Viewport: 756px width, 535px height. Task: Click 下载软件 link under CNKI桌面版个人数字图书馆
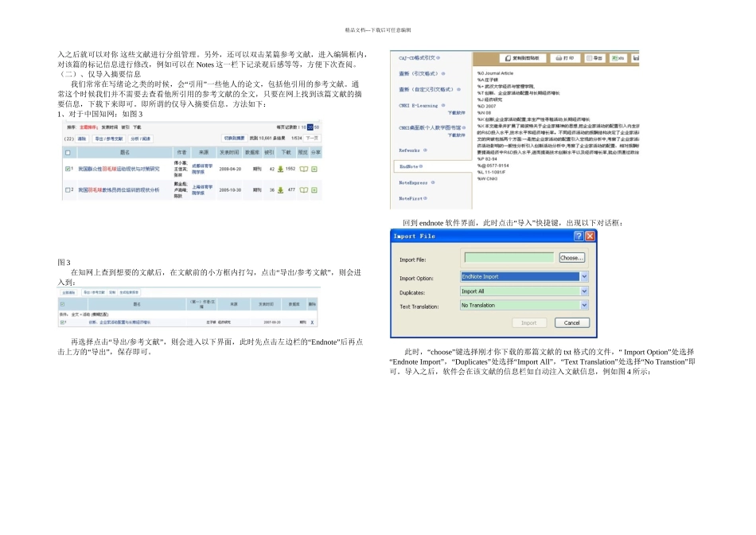pyautogui.click(x=457, y=135)
